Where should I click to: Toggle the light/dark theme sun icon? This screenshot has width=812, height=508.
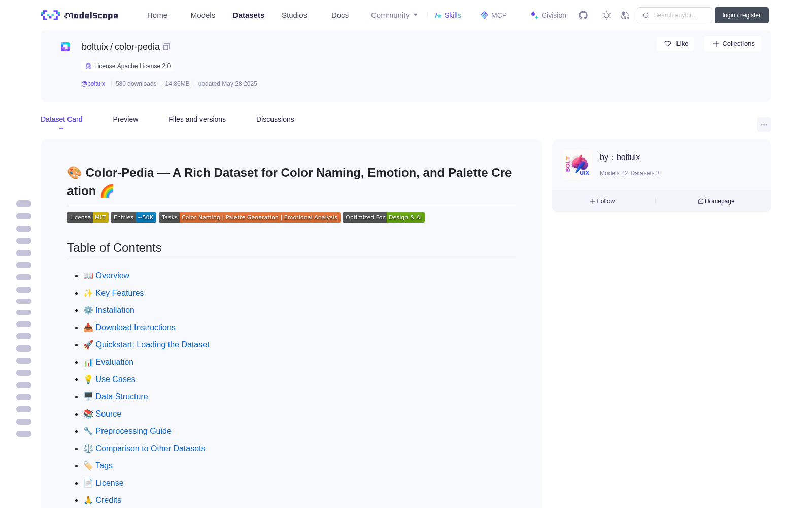tap(606, 15)
